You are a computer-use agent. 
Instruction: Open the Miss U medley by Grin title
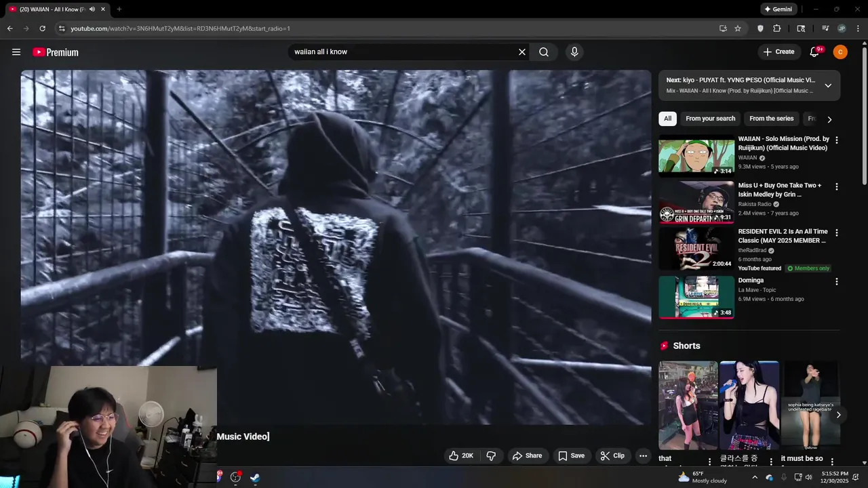coord(779,190)
